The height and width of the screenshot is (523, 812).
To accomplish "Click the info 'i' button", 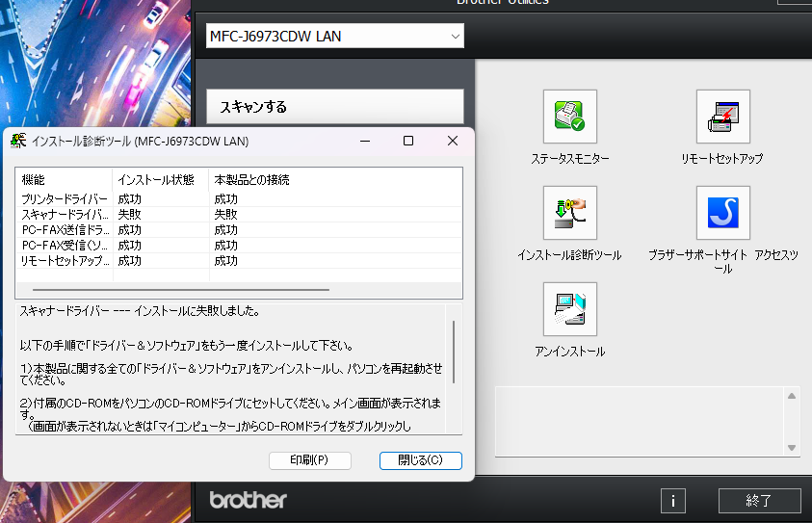I will point(672,501).
